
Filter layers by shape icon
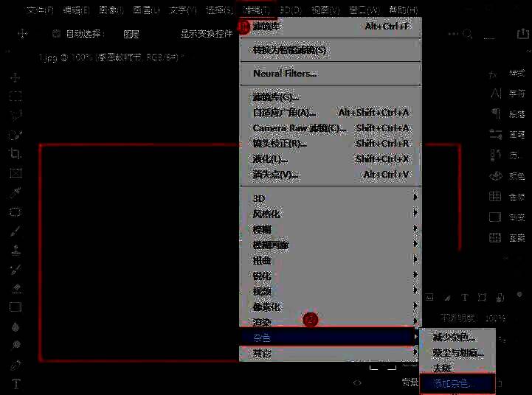[x=482, y=298]
